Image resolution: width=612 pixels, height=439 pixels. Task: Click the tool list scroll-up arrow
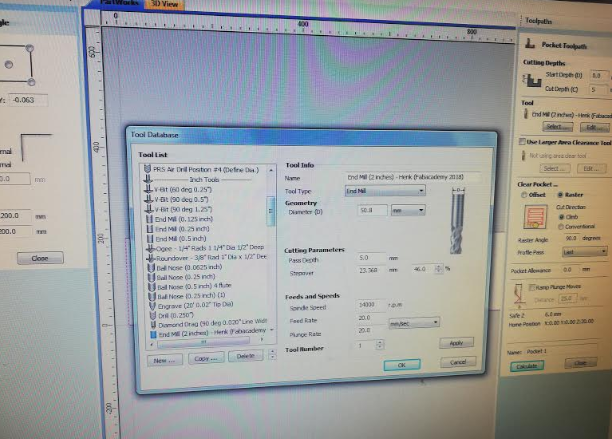click(271, 170)
